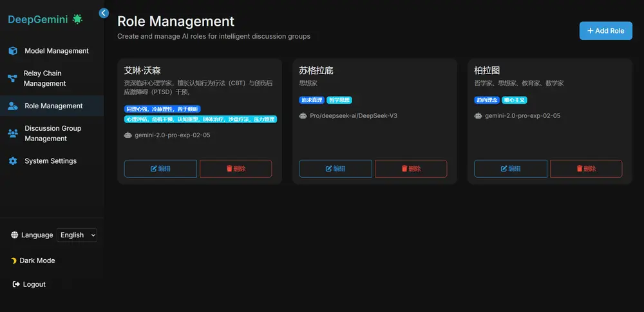Viewport: 644px width, 312px height.
Task: Open the Role Management menu item
Action: pyautogui.click(x=53, y=106)
